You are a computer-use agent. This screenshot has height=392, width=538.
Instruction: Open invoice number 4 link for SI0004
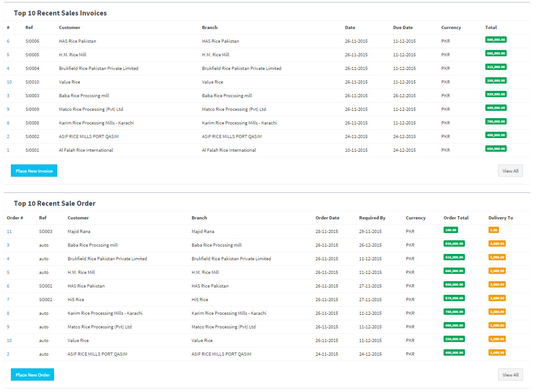tap(8, 68)
